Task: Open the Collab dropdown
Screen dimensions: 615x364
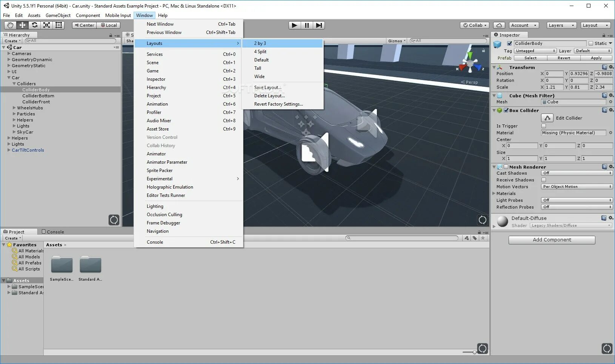Action: coord(475,25)
